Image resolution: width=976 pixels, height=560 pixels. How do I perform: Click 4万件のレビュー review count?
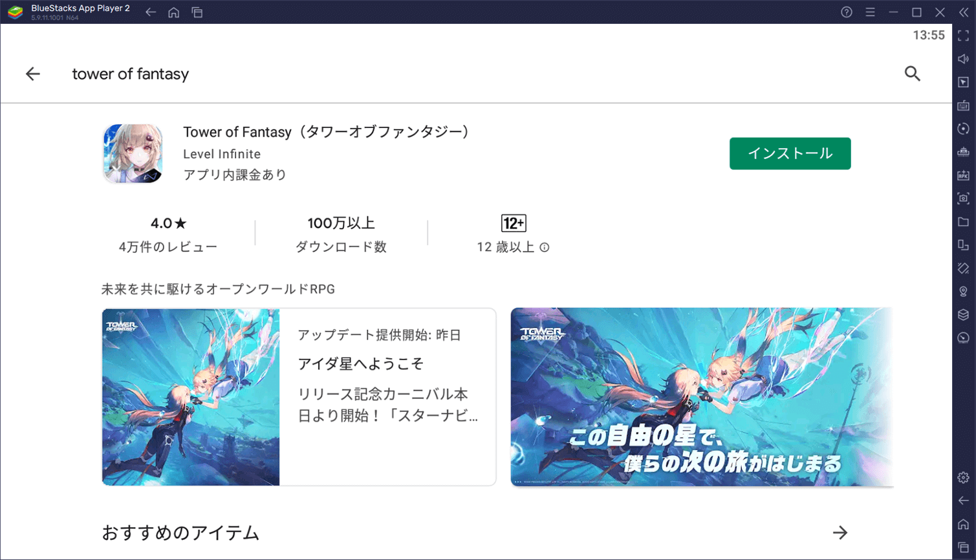[x=168, y=247]
